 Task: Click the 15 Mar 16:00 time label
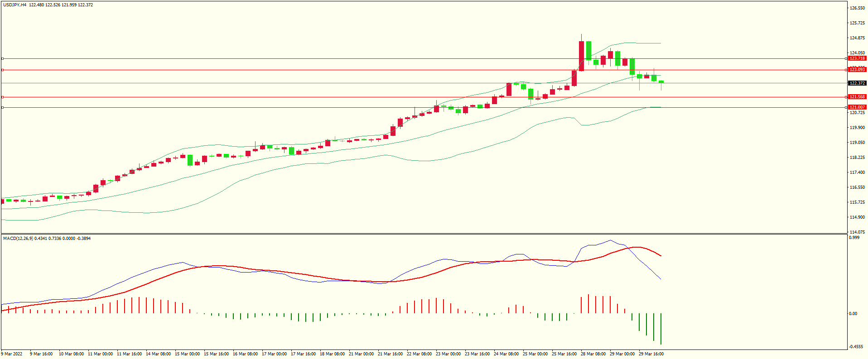(216, 354)
